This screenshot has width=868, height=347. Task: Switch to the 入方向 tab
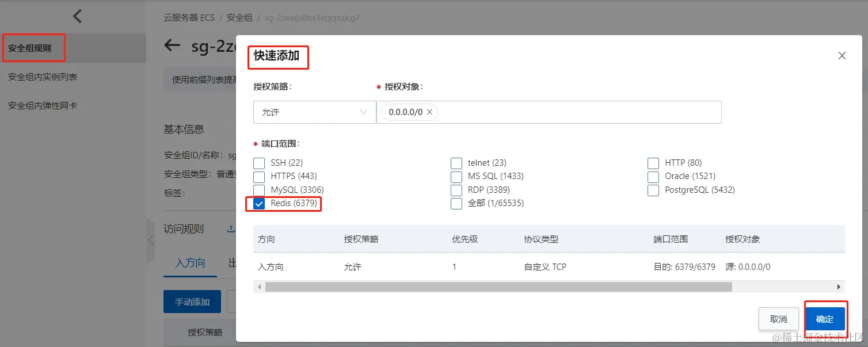[x=190, y=263]
